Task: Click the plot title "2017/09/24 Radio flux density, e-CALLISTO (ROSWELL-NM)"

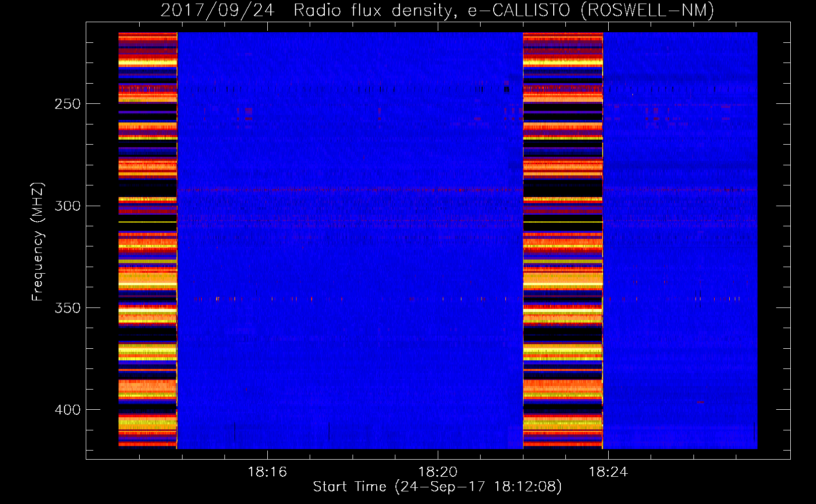Action: click(437, 10)
